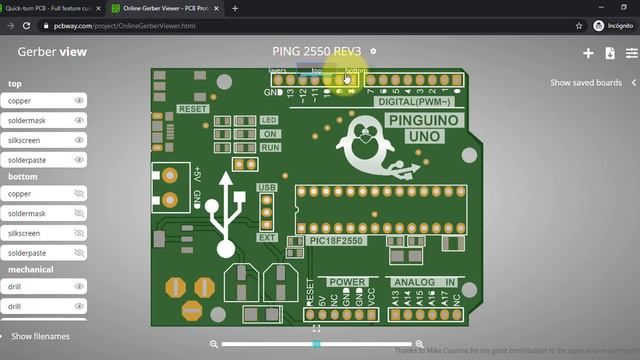Image resolution: width=640 pixels, height=360 pixels.
Task: Click the zoom slider track right portion
Action: click(366, 344)
